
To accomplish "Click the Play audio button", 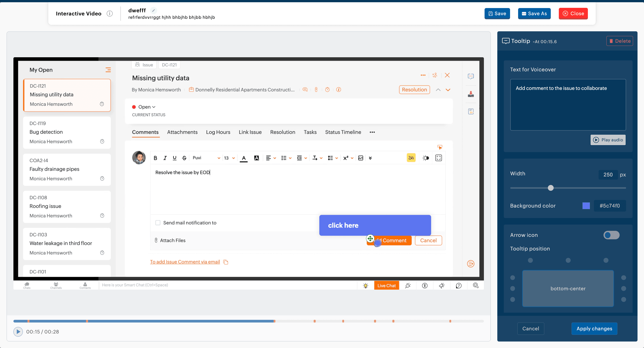I will 608,140.
